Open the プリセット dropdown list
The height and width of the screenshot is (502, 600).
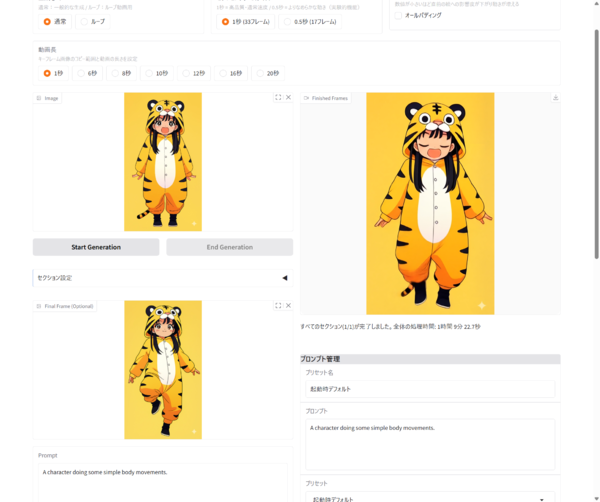pyautogui.click(x=430, y=497)
